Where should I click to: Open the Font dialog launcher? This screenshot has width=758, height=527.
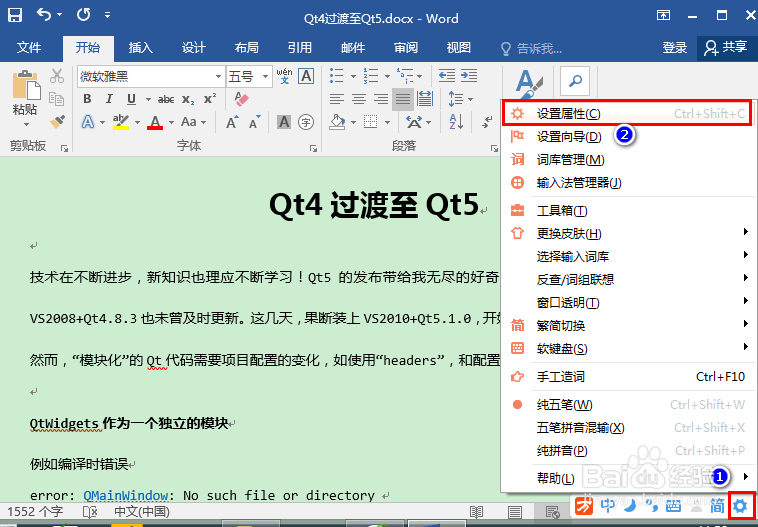[313, 148]
